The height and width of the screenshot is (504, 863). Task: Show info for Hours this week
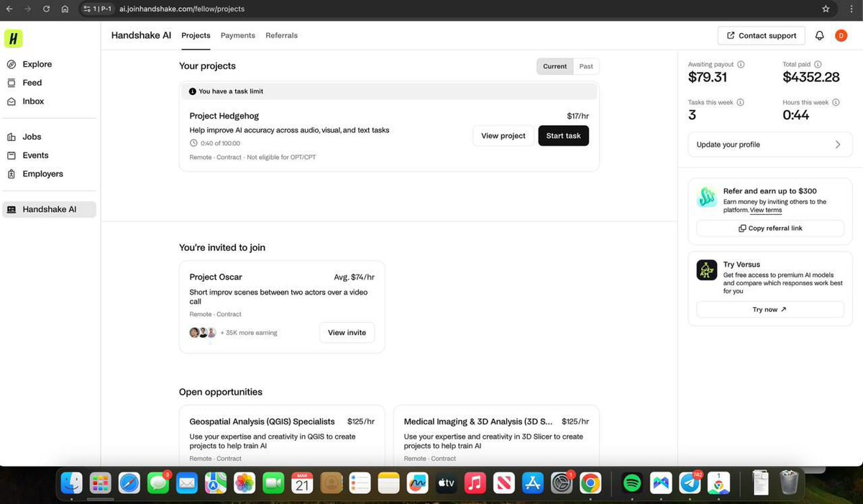(x=836, y=102)
